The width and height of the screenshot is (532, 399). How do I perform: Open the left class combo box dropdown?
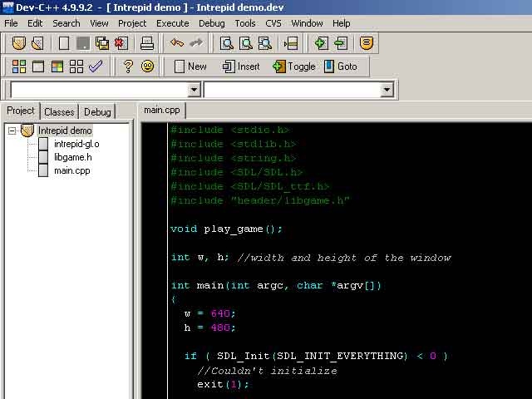tap(195, 90)
